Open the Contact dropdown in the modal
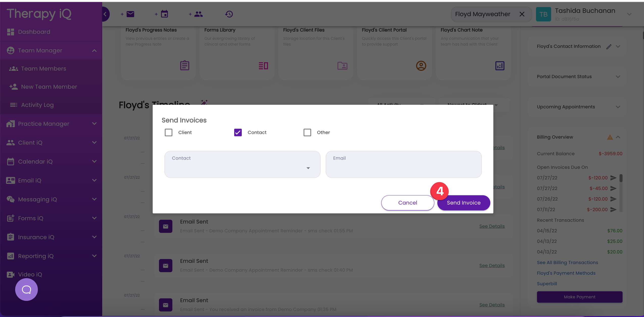644x317 pixels. point(308,168)
